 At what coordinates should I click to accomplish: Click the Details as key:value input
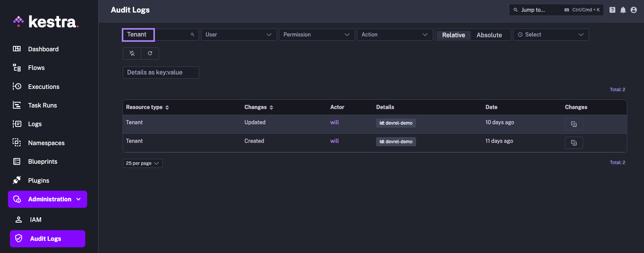(x=161, y=73)
